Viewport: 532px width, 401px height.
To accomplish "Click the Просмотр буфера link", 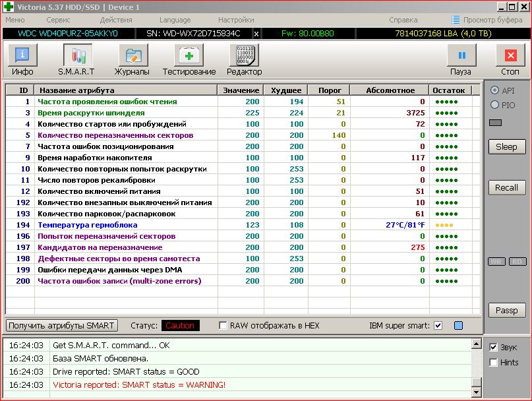I will pos(492,20).
